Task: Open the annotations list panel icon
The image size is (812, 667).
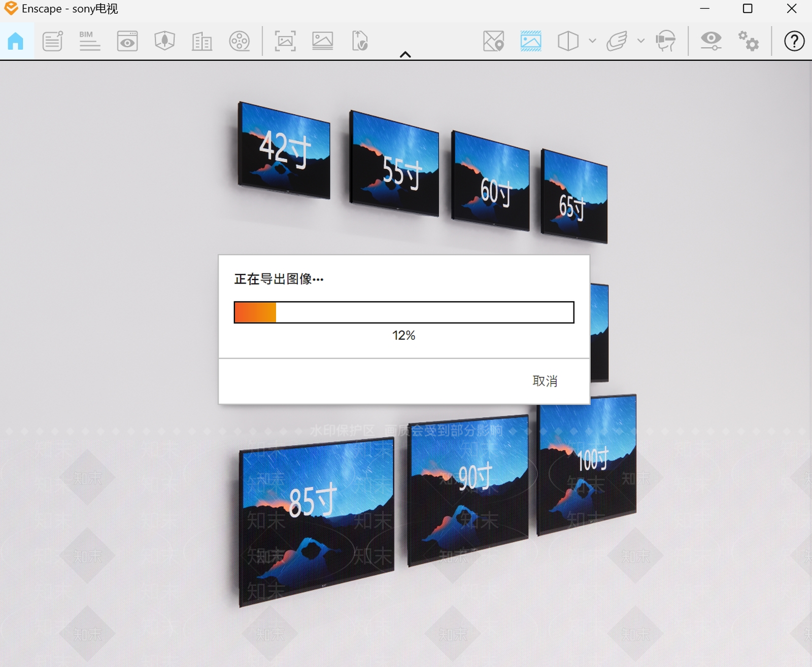Action: coord(52,41)
